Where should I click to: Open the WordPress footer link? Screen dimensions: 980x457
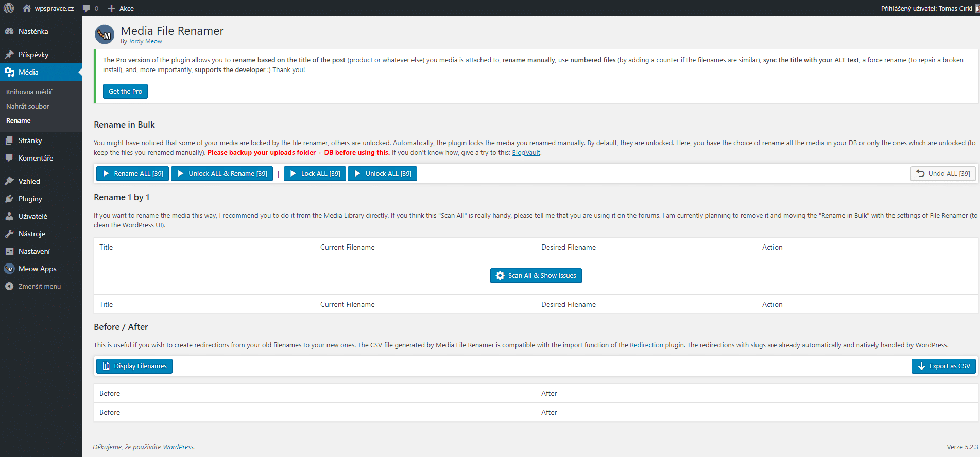coord(178,447)
